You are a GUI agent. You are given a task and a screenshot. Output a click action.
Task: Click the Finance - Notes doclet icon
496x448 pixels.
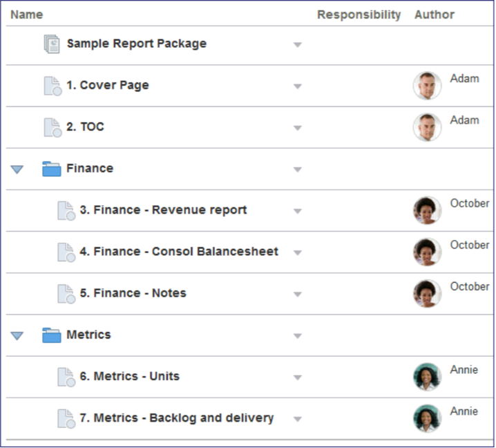(x=66, y=294)
